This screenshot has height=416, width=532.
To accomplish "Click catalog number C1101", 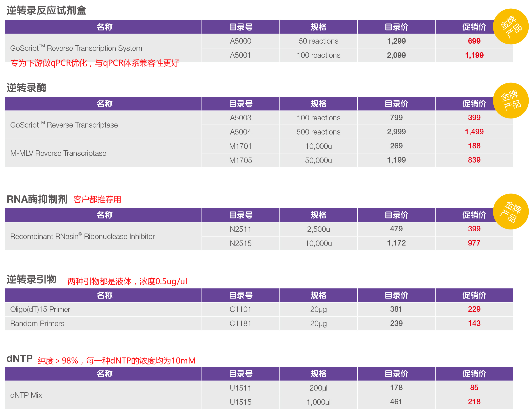I will 240,309.
